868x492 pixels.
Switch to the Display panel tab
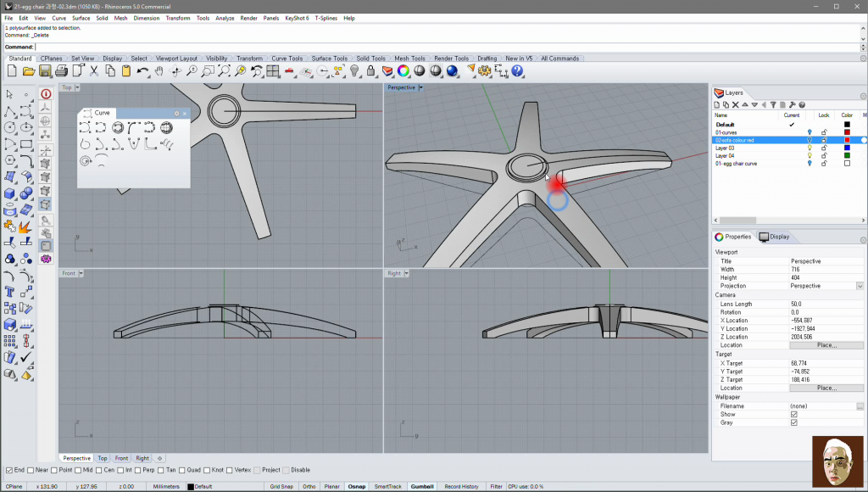click(x=775, y=237)
